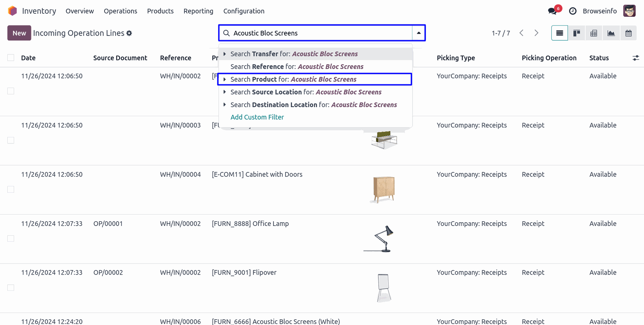Click the Add Custom Filter link
644x325 pixels.
(257, 117)
